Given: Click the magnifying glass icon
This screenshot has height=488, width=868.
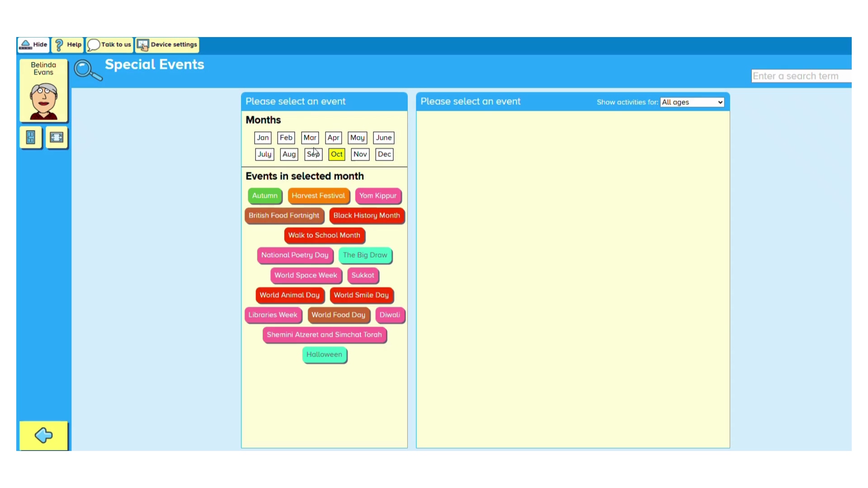Looking at the screenshot, I should point(88,70).
